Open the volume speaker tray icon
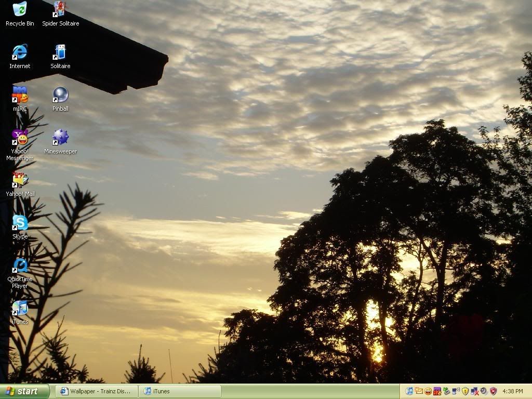The image size is (532, 399). pos(484,391)
